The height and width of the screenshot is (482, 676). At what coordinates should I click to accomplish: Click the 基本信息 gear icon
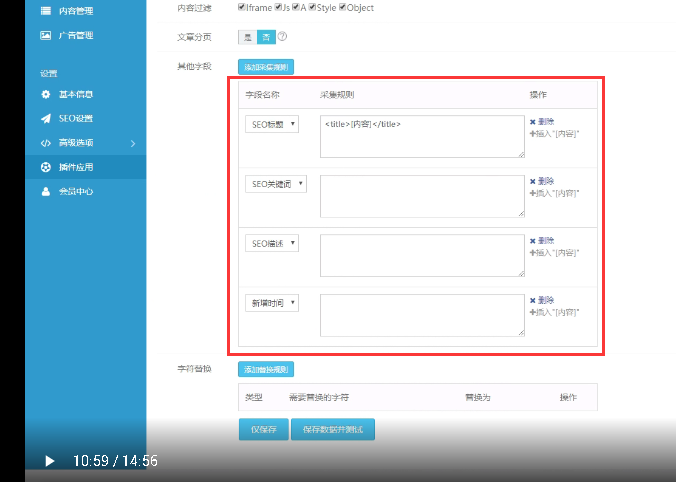[x=46, y=94]
